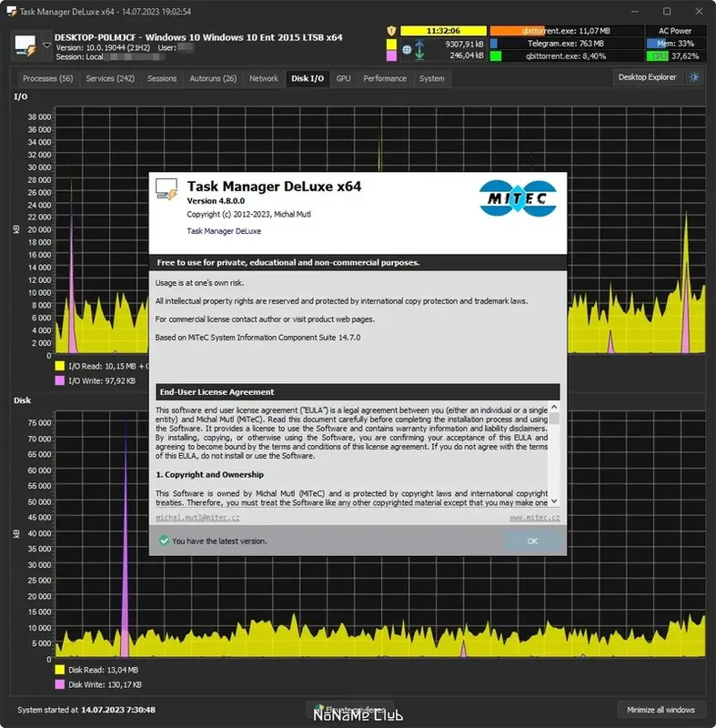Select the Network tab
Image resolution: width=716 pixels, height=728 pixels.
tap(264, 78)
